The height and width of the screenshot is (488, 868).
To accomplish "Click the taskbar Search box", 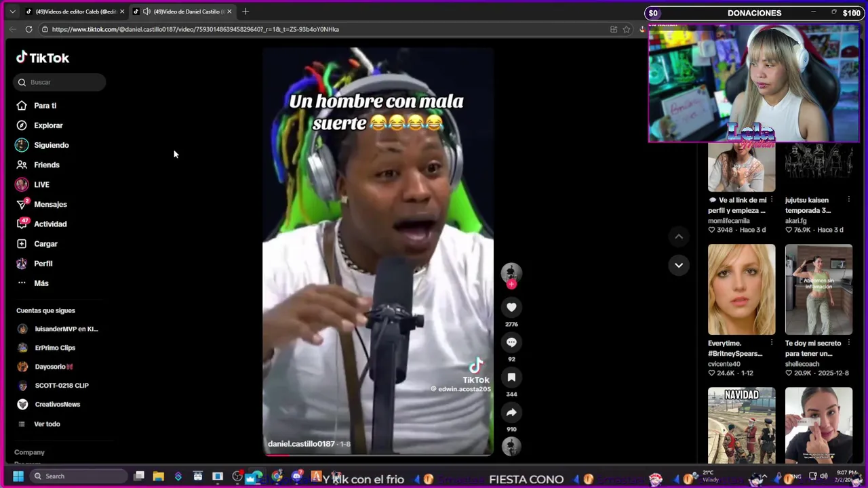I will click(79, 476).
